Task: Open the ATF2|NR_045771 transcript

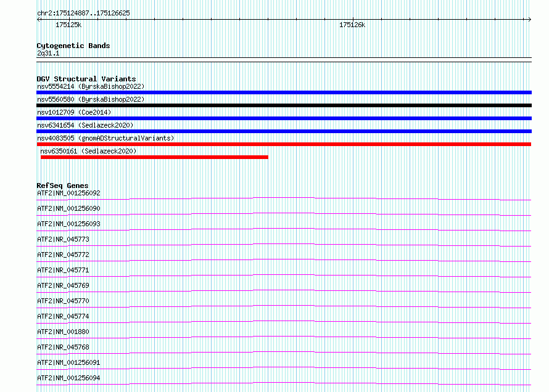Action: 63,270
